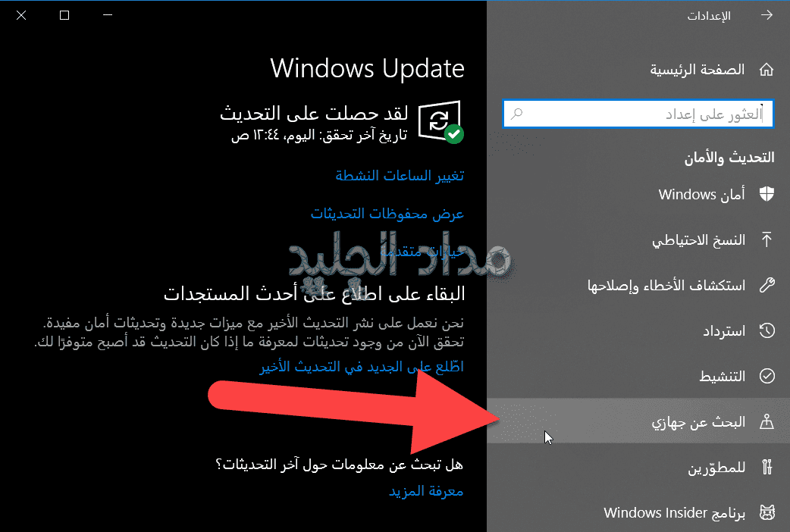This screenshot has width=790, height=532.
Task: Select برنامج Windows Insider menu item
Action: [638, 513]
